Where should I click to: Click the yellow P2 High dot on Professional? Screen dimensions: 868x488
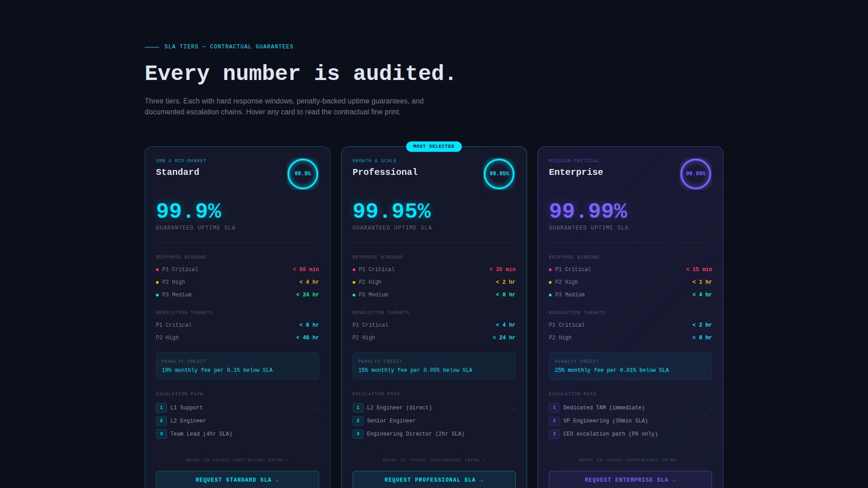pos(354,282)
